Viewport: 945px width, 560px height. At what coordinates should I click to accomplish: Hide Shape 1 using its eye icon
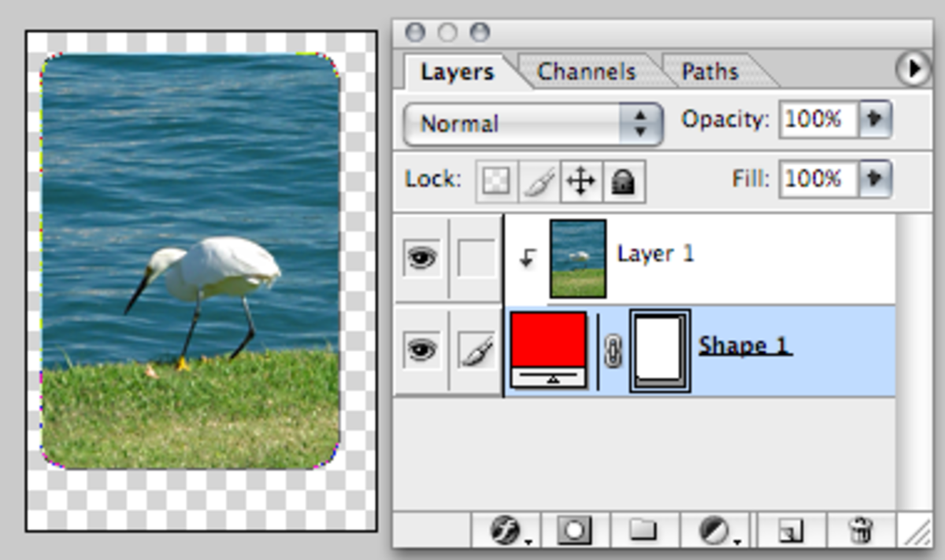click(x=421, y=350)
